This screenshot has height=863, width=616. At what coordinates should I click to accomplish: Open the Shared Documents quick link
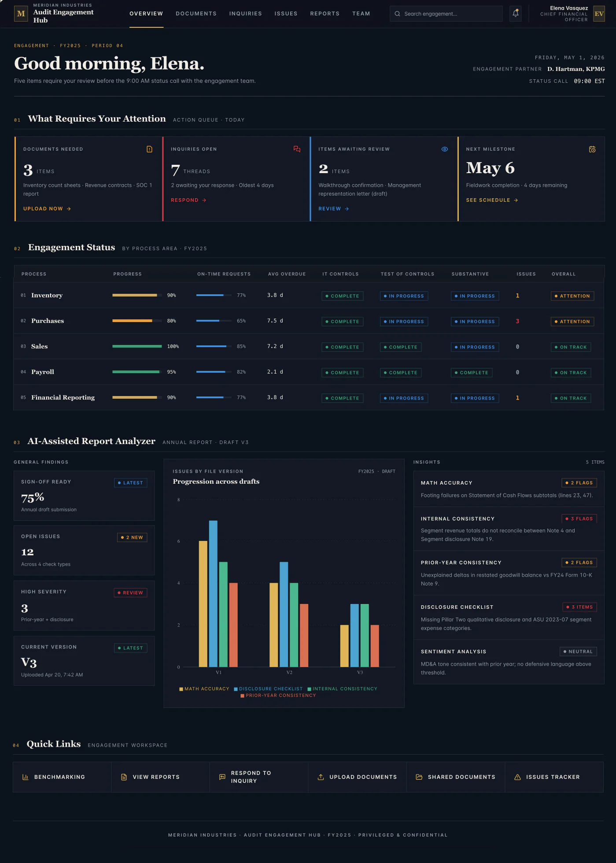click(456, 777)
